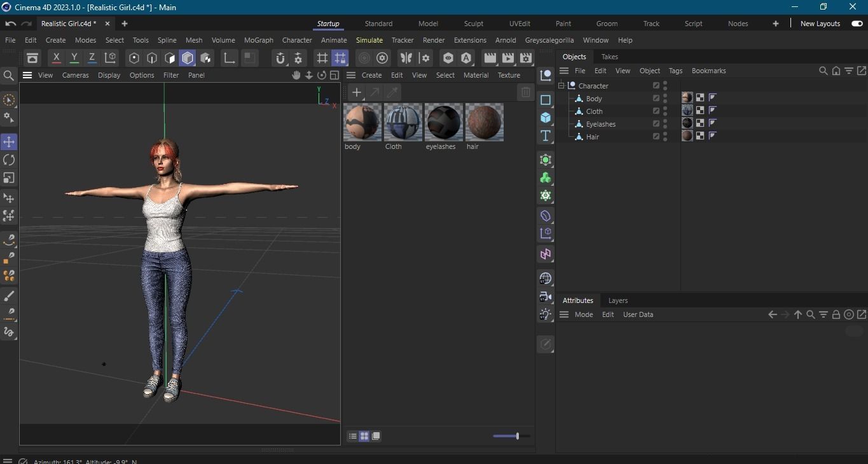Viewport: 868px width, 464px height.
Task: Open the Greyscalegorilla menu
Action: (x=549, y=40)
